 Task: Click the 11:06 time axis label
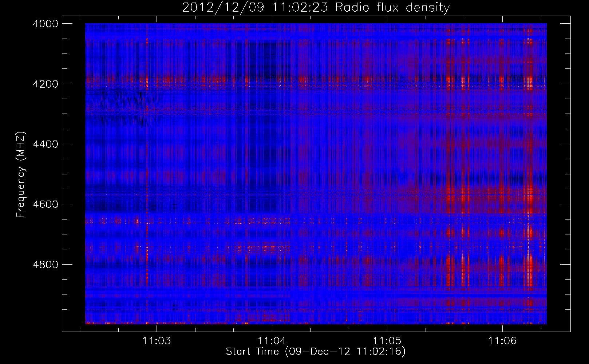point(502,341)
